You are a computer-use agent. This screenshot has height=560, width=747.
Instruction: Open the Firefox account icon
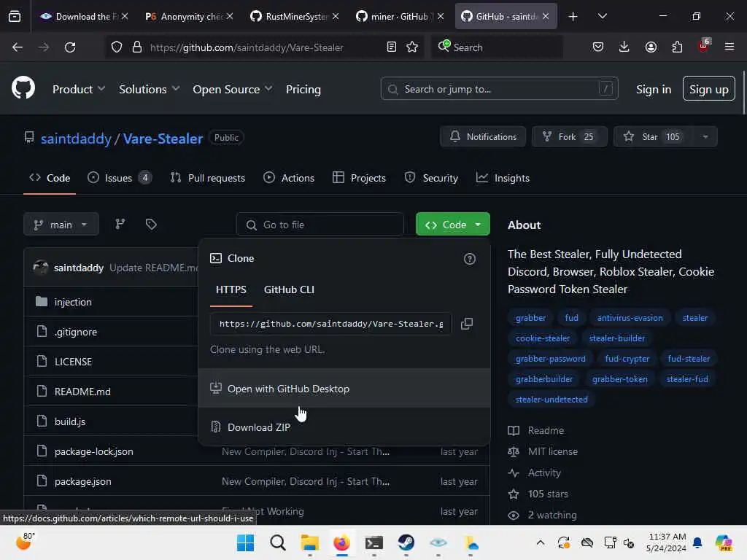tap(651, 47)
